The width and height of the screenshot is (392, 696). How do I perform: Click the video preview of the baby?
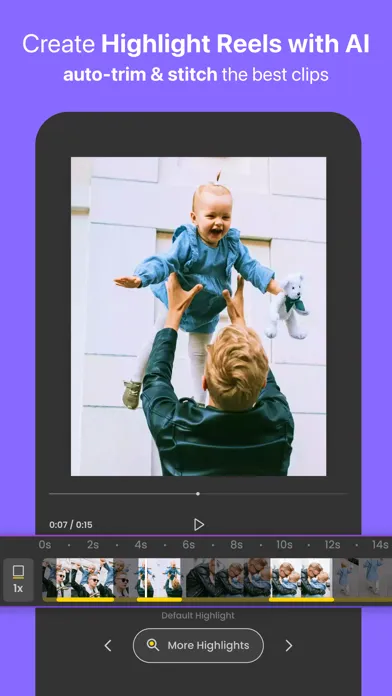tap(198, 316)
